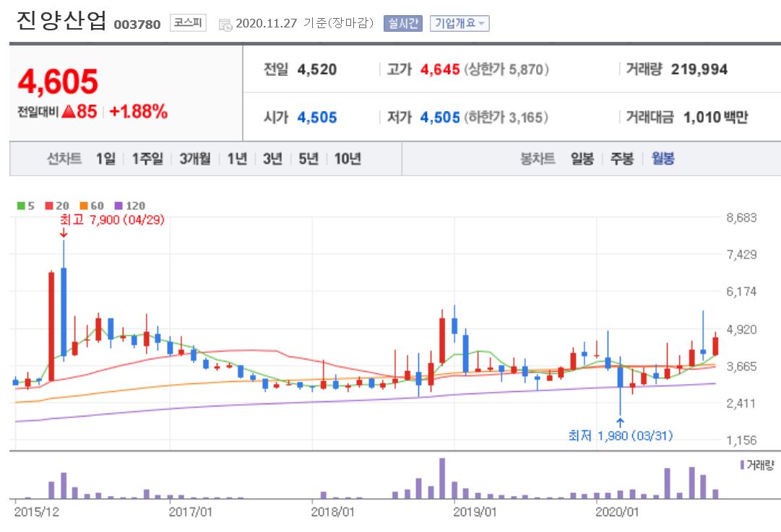Click the 4,920 price axis label
The height and width of the screenshot is (532, 781).
point(741,329)
